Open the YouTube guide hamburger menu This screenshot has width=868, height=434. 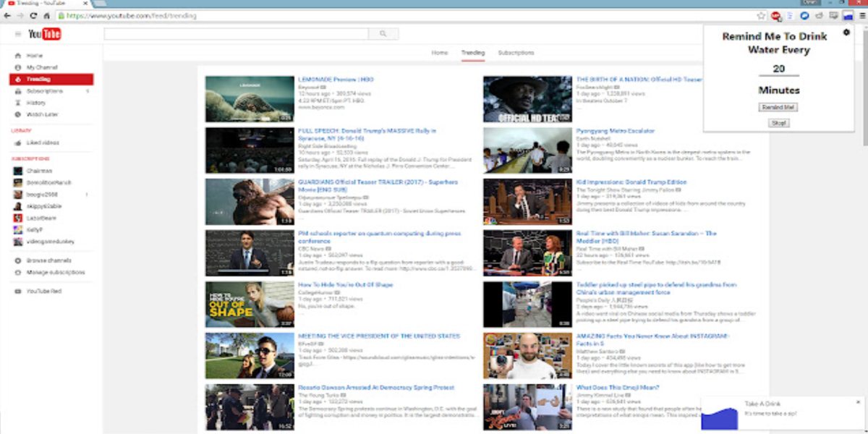point(17,34)
